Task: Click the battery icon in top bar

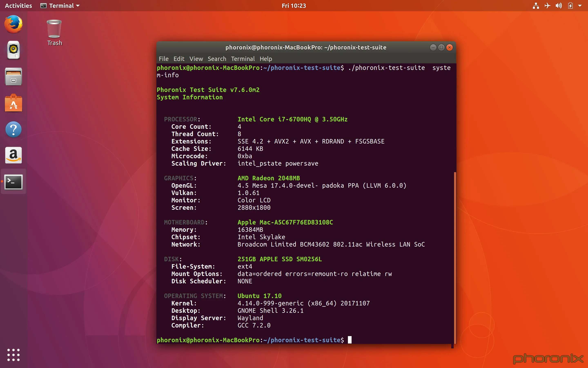Action: click(570, 6)
